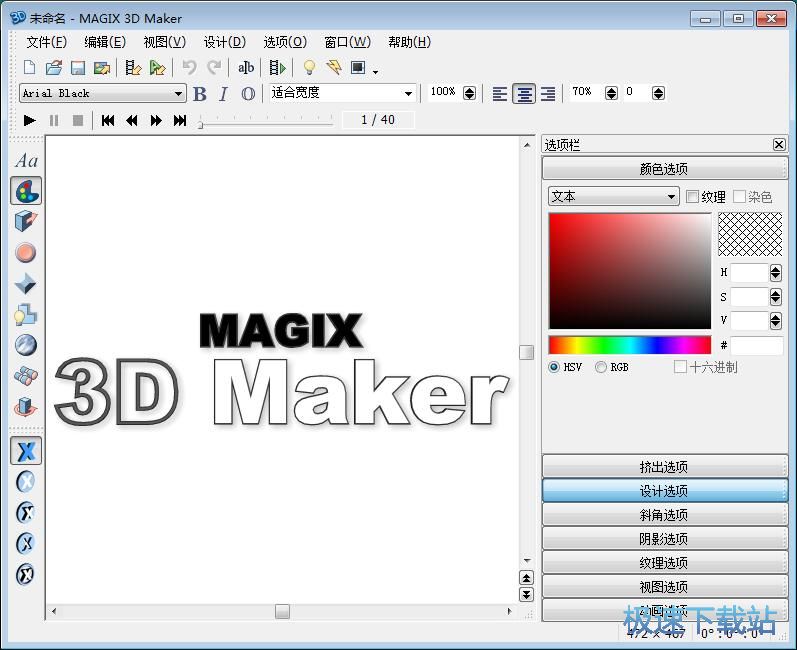Image resolution: width=797 pixels, height=650 pixels.
Task: Open the 帮助(H) menu
Action: tap(410, 42)
